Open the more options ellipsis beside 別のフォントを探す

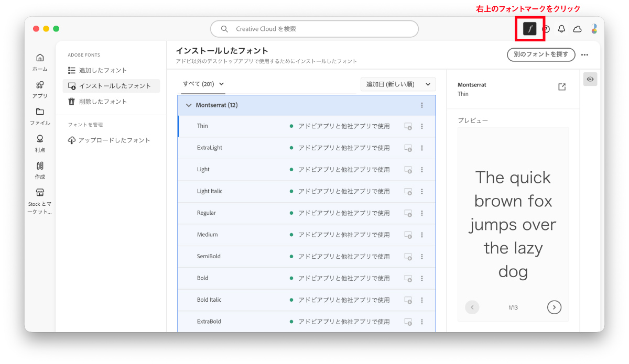[585, 54]
